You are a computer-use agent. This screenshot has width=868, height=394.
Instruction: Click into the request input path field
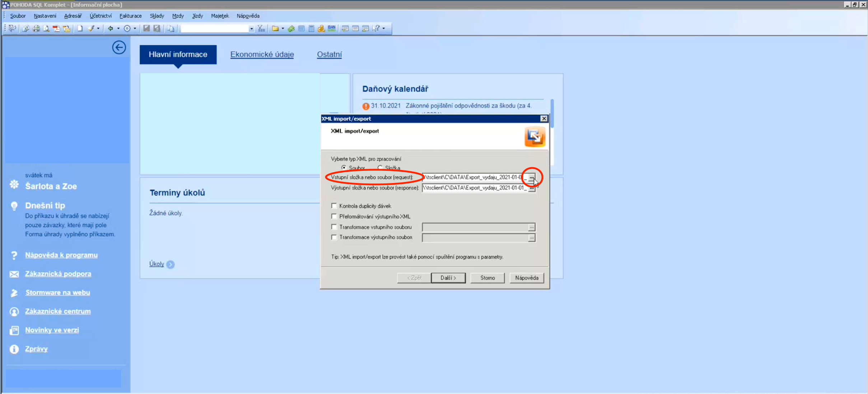[x=475, y=177]
